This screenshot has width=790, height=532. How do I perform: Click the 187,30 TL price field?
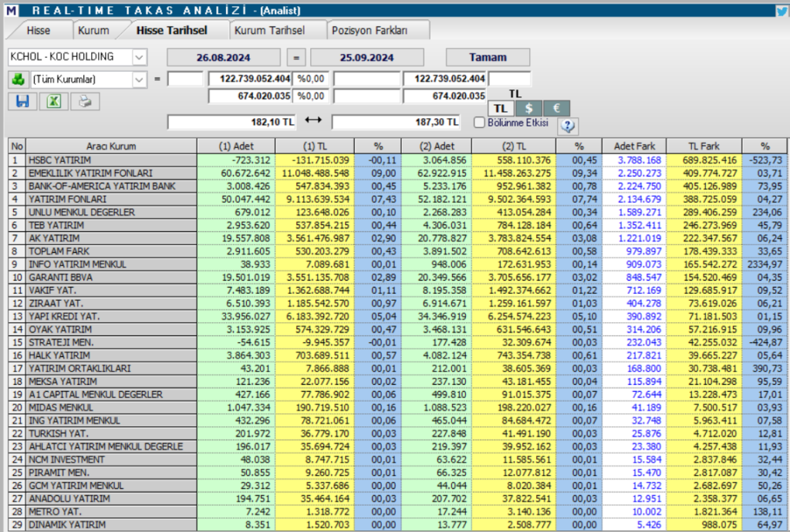pyautogui.click(x=396, y=123)
